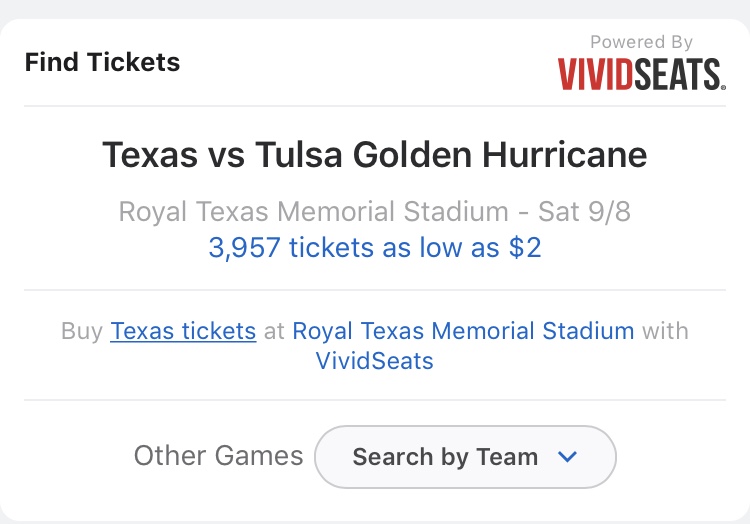Click the Search by Team label text
This screenshot has width=750, height=524.
point(445,457)
